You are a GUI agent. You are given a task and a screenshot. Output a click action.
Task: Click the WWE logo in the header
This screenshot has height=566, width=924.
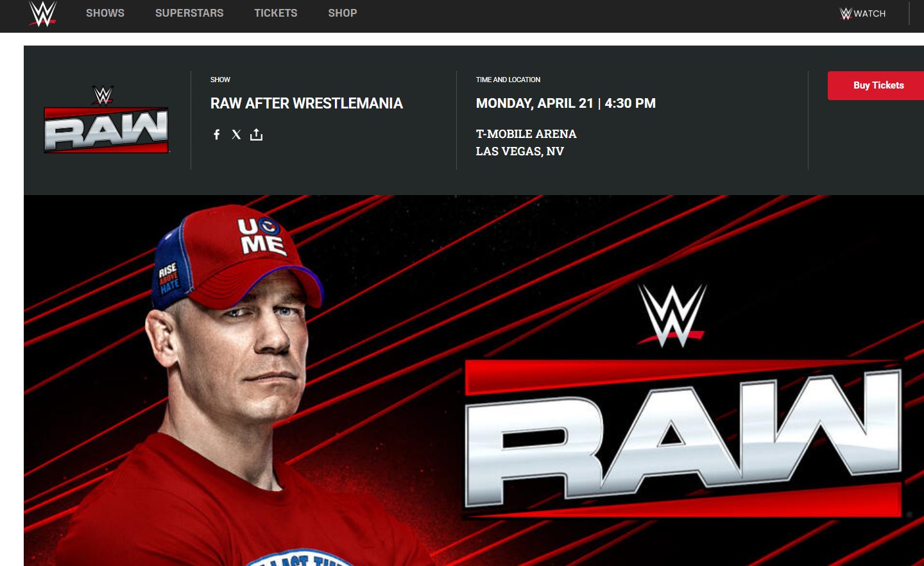point(43,13)
